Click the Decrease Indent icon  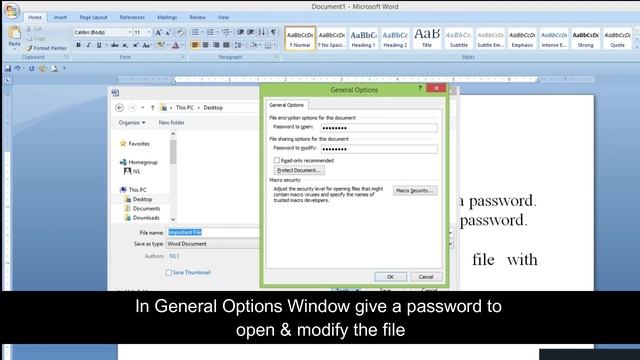(x=240, y=32)
